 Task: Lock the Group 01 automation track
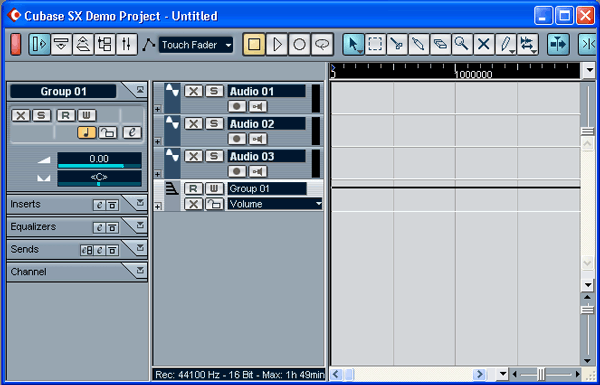(215, 204)
